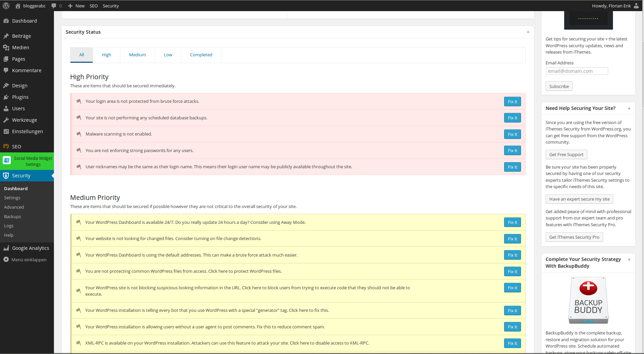The height and width of the screenshot is (354, 644).
Task: Fix malware scanning not enabled
Action: [x=512, y=134]
